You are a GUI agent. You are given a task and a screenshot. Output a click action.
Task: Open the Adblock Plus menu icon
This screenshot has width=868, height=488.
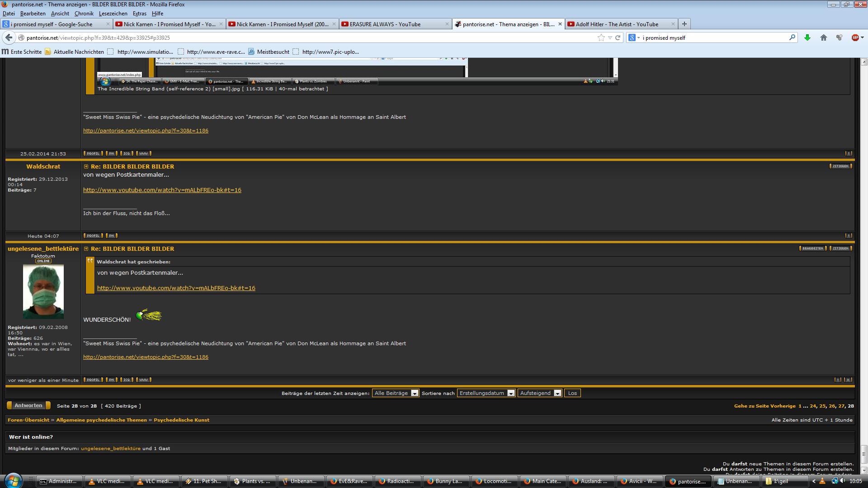855,38
